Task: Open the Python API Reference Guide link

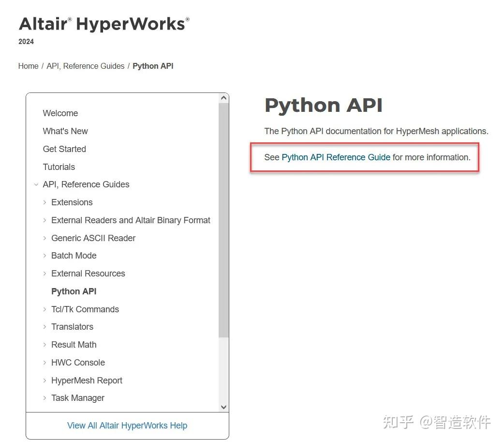Action: [x=335, y=157]
